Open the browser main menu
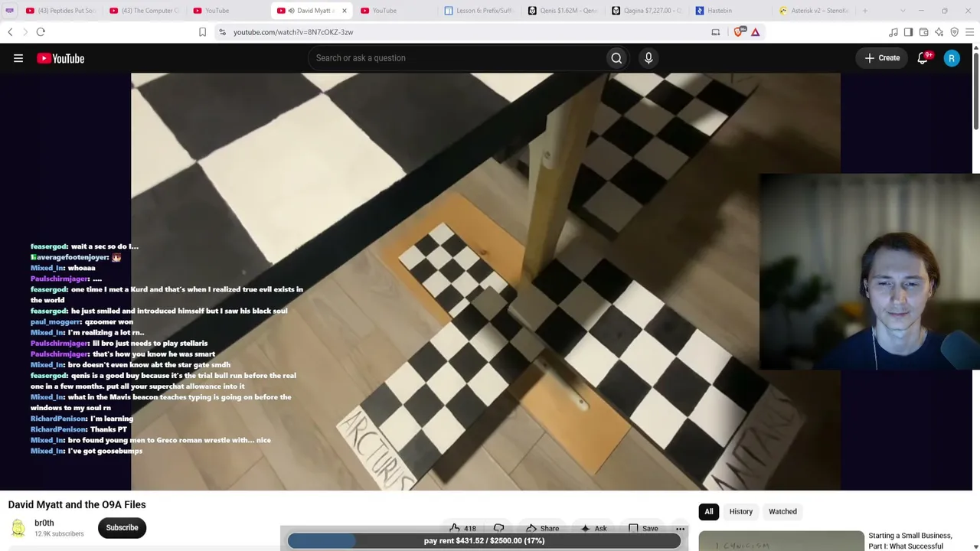The image size is (980, 551). pos(970,32)
